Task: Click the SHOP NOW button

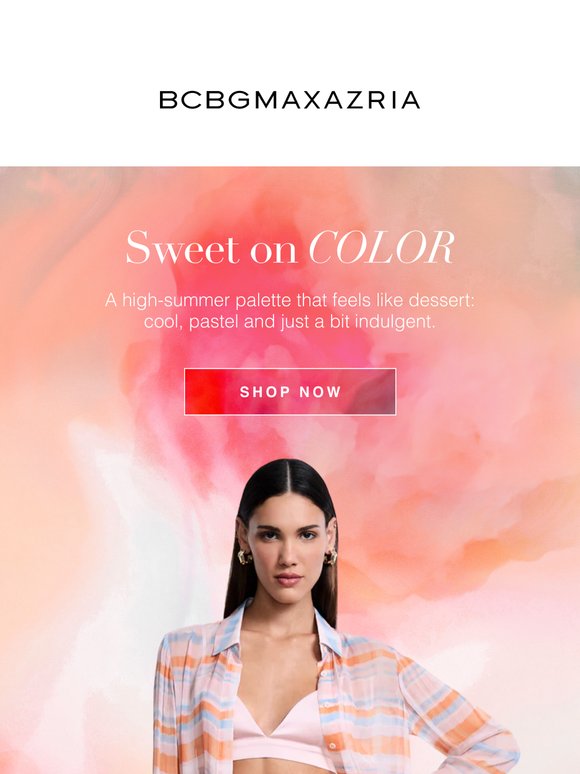Action: 290,391
